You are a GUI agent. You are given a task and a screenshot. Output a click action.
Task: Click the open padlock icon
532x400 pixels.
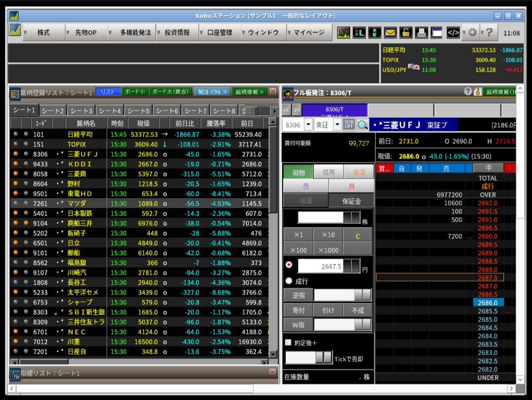406,33
